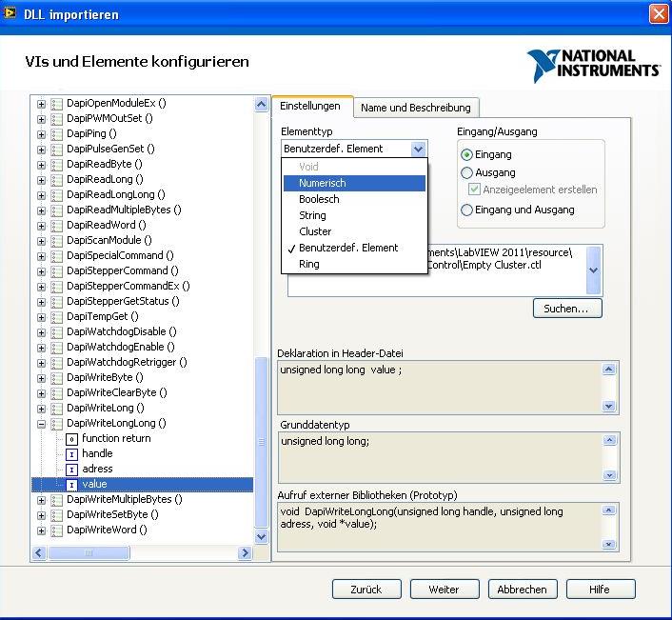Switch to Name und Beschreibung tab
Image resolution: width=672 pixels, height=620 pixels.
pyautogui.click(x=415, y=108)
